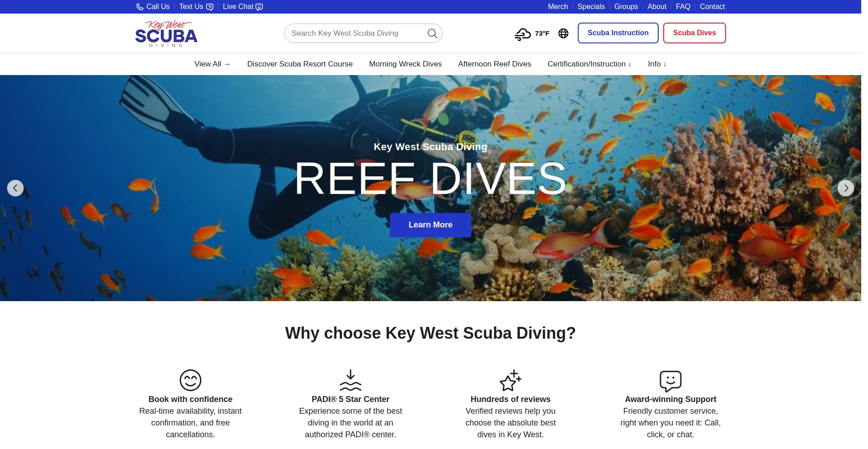Select the Text Us message icon
The height and width of the screenshot is (449, 868).
pyautogui.click(x=209, y=7)
